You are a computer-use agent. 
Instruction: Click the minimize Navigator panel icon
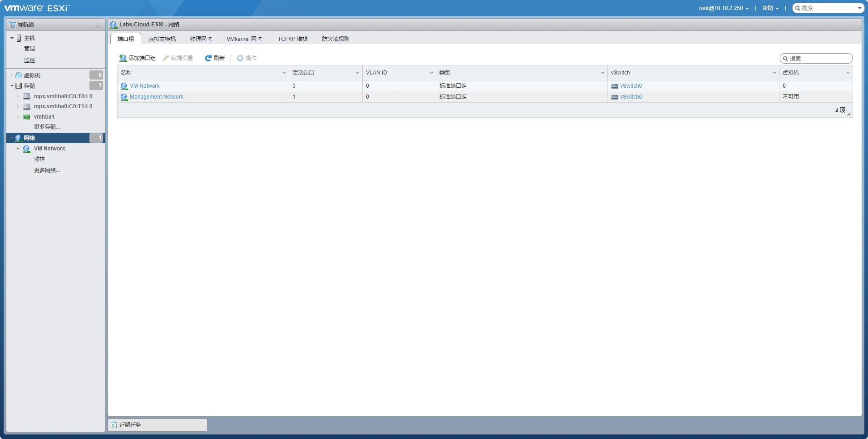pyautogui.click(x=98, y=25)
